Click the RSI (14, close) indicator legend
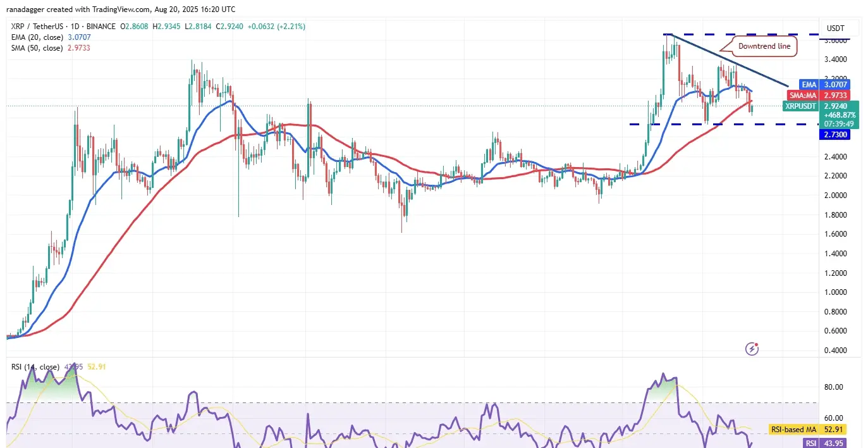This screenshot has height=448, width=868. pos(35,367)
